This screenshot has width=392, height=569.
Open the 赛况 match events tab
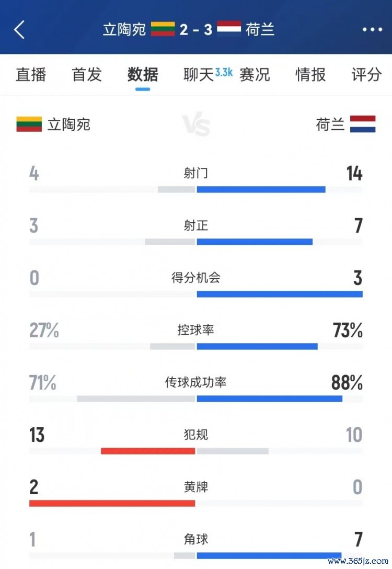pyautogui.click(x=255, y=75)
